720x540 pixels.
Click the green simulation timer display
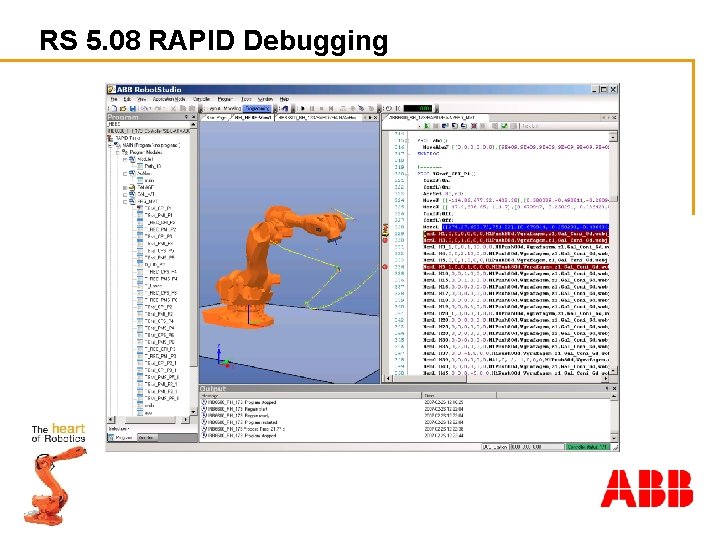click(417, 109)
